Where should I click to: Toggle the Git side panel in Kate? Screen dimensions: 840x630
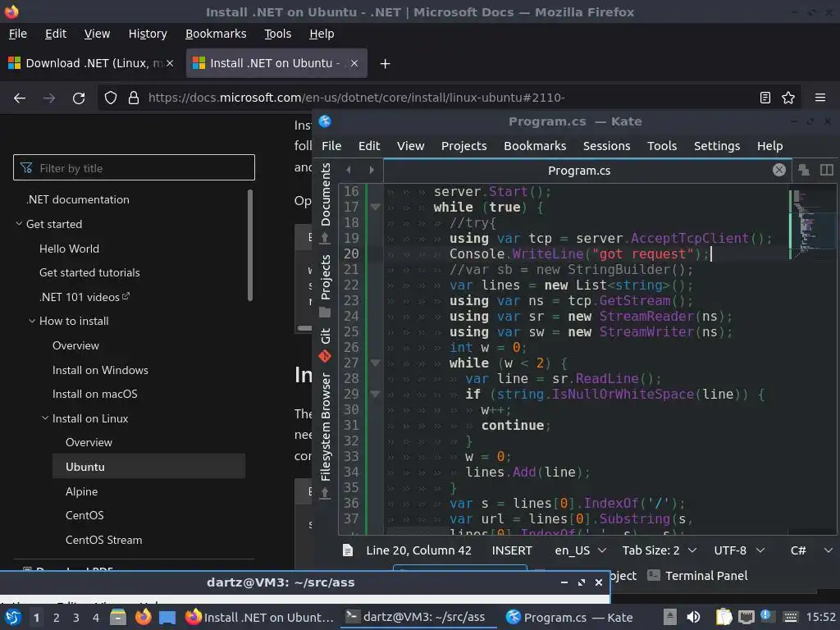pos(325,345)
